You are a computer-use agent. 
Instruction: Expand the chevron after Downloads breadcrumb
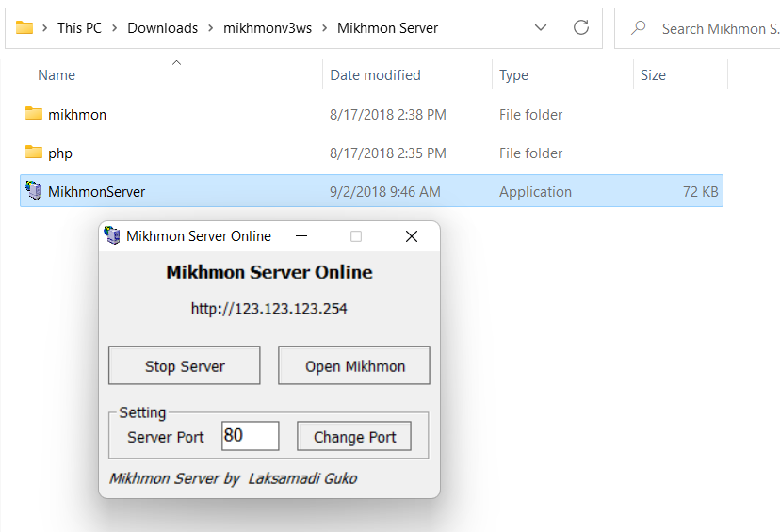tap(210, 28)
